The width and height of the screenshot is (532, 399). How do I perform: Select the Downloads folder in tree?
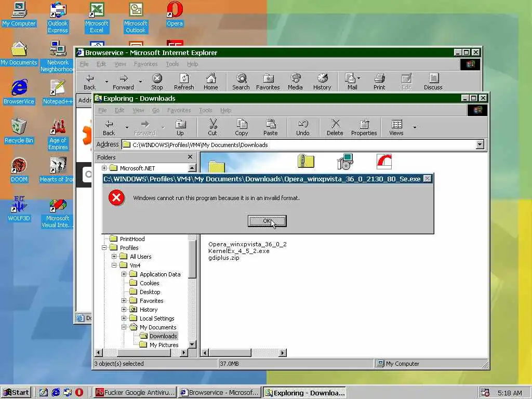(x=163, y=336)
